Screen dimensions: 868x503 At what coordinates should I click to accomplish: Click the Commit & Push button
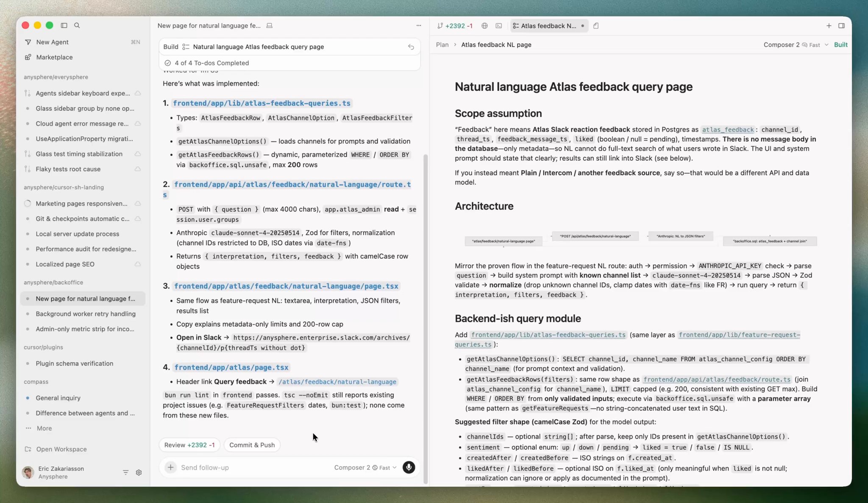[252, 445]
